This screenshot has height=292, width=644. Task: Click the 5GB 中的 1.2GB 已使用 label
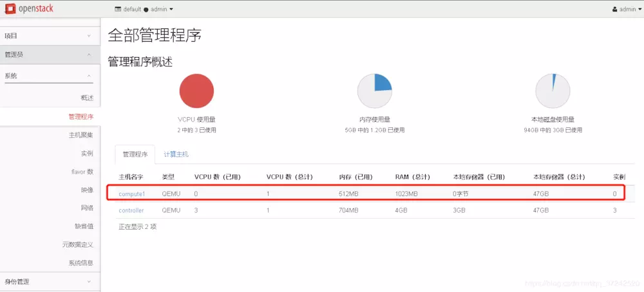(x=375, y=130)
